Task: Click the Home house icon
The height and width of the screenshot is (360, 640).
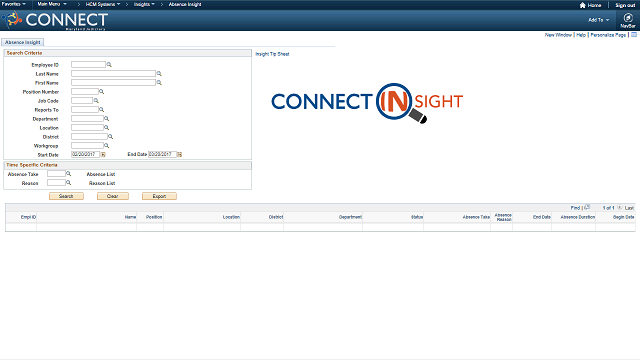Action: pos(582,5)
